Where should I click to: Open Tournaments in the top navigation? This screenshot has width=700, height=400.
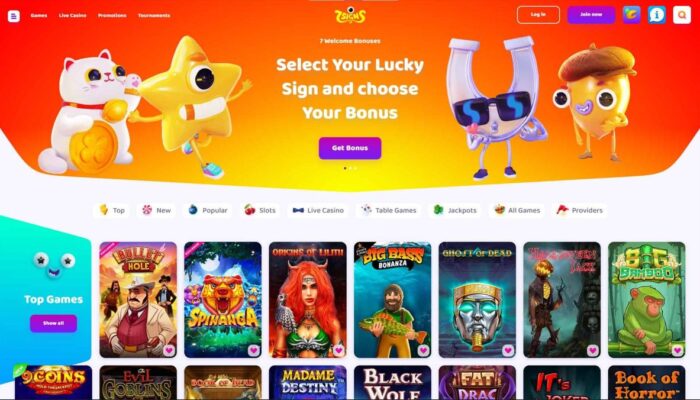[x=154, y=16]
